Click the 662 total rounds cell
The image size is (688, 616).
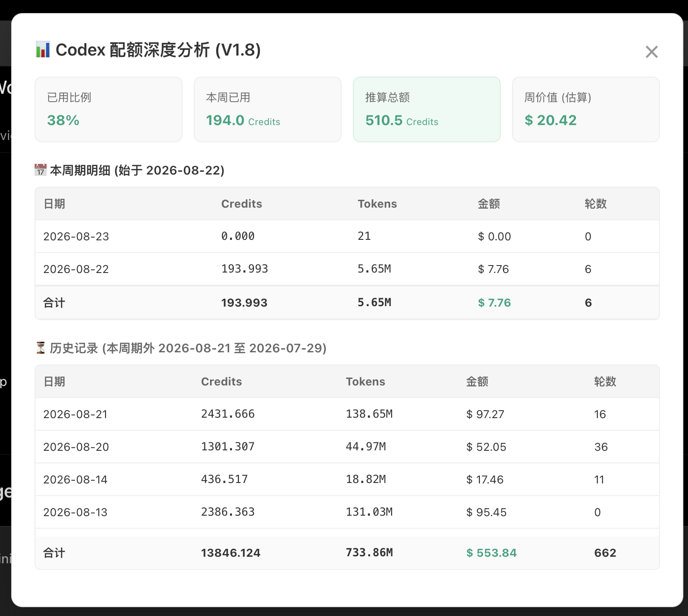(x=605, y=553)
